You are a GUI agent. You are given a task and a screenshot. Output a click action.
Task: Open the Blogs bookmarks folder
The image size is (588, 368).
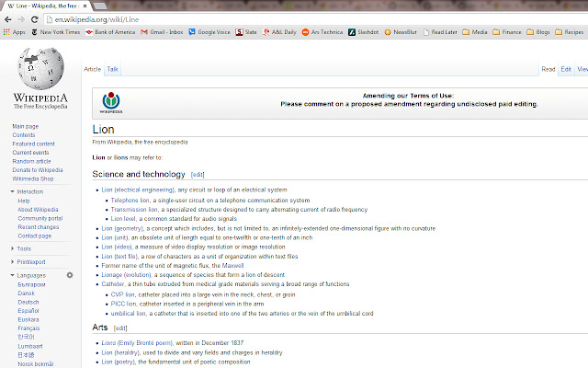[x=538, y=32]
